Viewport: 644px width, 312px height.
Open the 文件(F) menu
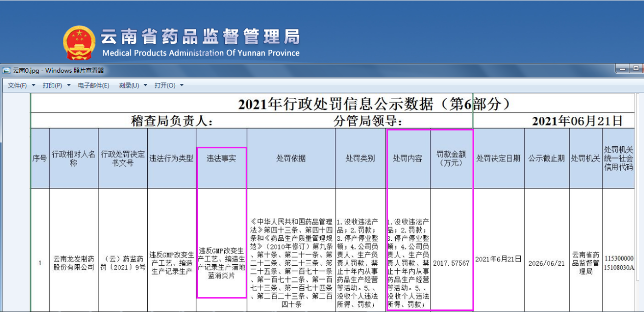coord(22,85)
